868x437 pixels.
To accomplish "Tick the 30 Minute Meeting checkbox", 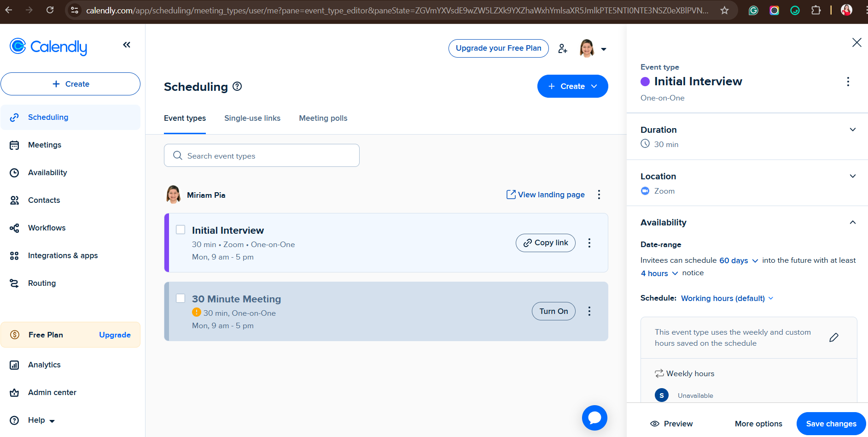I will (181, 298).
